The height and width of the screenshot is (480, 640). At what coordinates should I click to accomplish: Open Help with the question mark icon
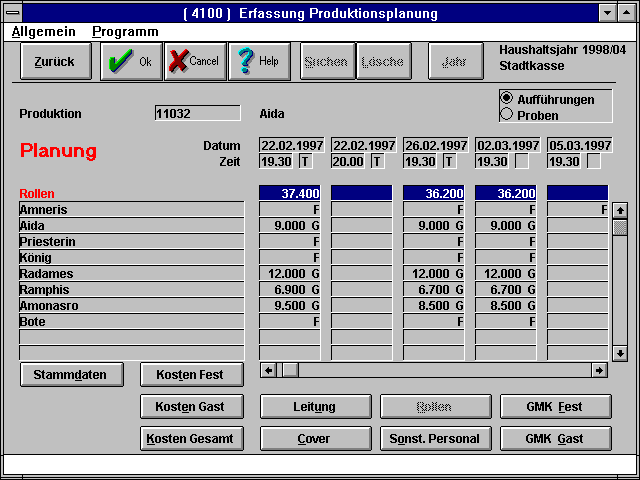pyautogui.click(x=258, y=62)
